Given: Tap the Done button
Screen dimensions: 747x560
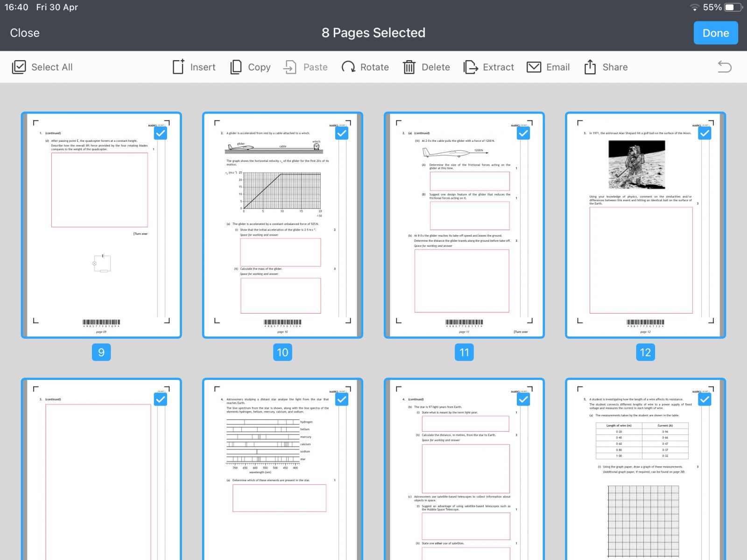Looking at the screenshot, I should pos(716,33).
